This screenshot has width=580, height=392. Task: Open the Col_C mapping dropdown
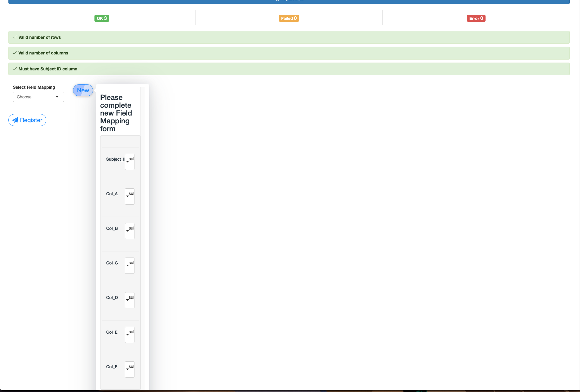point(129,265)
